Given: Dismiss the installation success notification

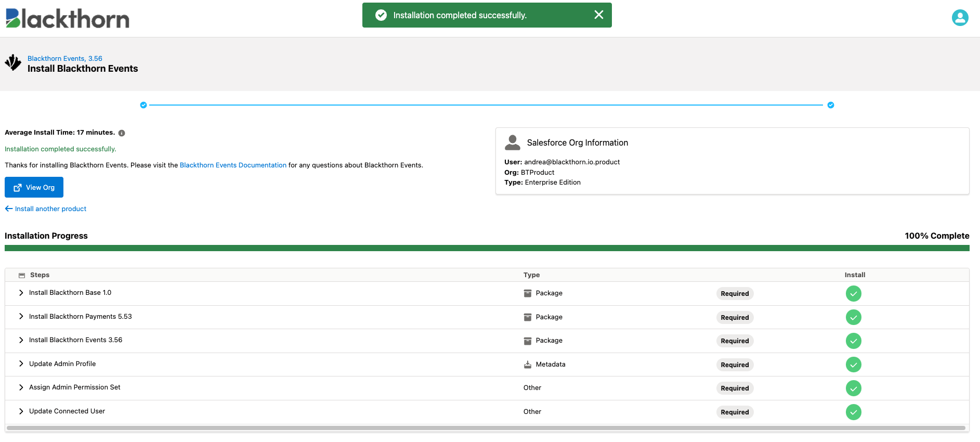Looking at the screenshot, I should pyautogui.click(x=599, y=15).
